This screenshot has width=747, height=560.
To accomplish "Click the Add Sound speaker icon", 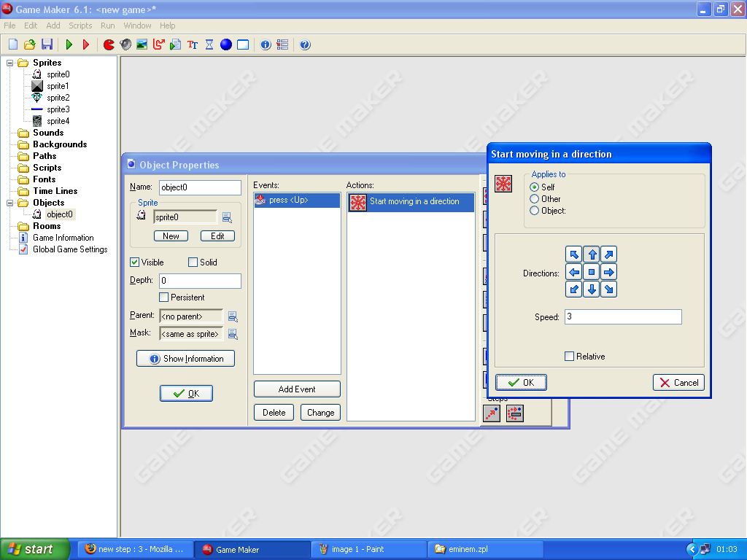I will tap(125, 44).
